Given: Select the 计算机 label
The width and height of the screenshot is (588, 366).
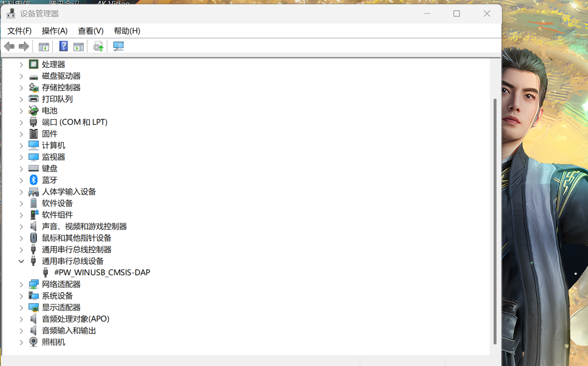Looking at the screenshot, I should pos(54,145).
